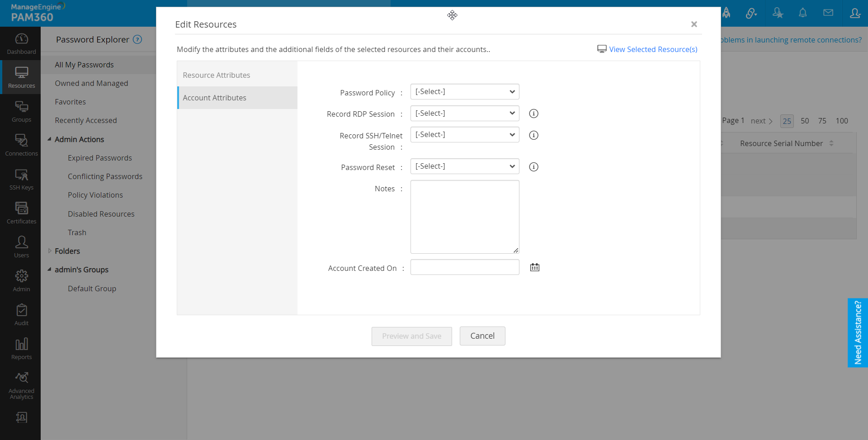Open the Reports sidebar icon
The image size is (868, 440).
pyautogui.click(x=21, y=349)
